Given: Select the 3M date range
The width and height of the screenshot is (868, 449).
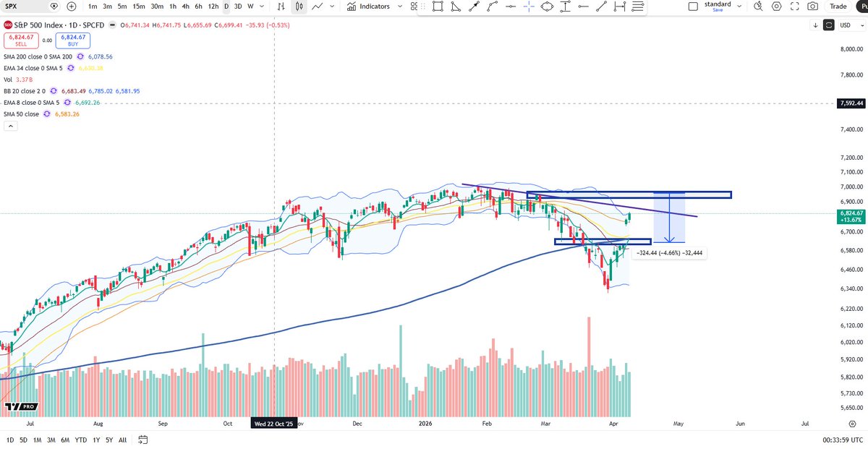Looking at the screenshot, I should (51, 440).
